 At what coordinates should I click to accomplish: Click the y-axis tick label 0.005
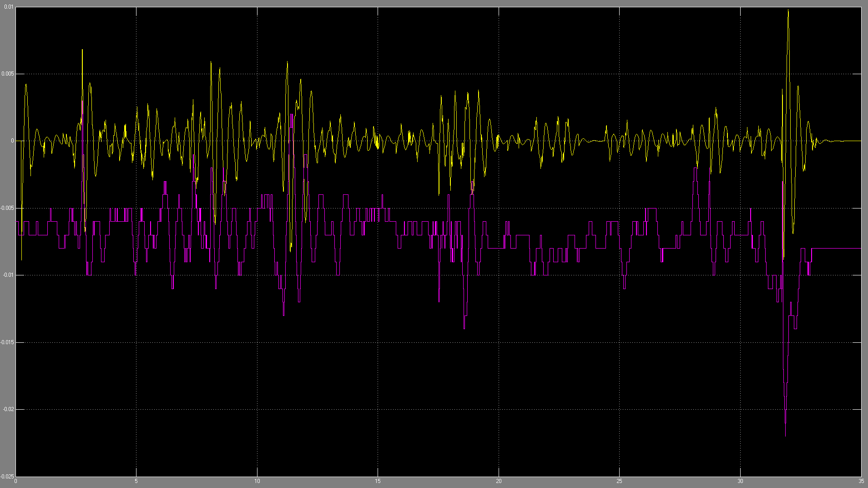pos(8,74)
